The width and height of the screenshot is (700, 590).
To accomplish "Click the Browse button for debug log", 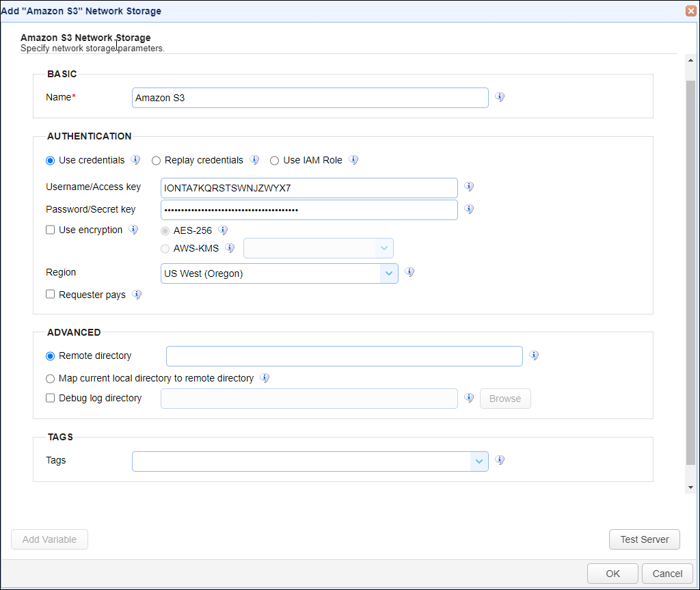I will pyautogui.click(x=505, y=399).
